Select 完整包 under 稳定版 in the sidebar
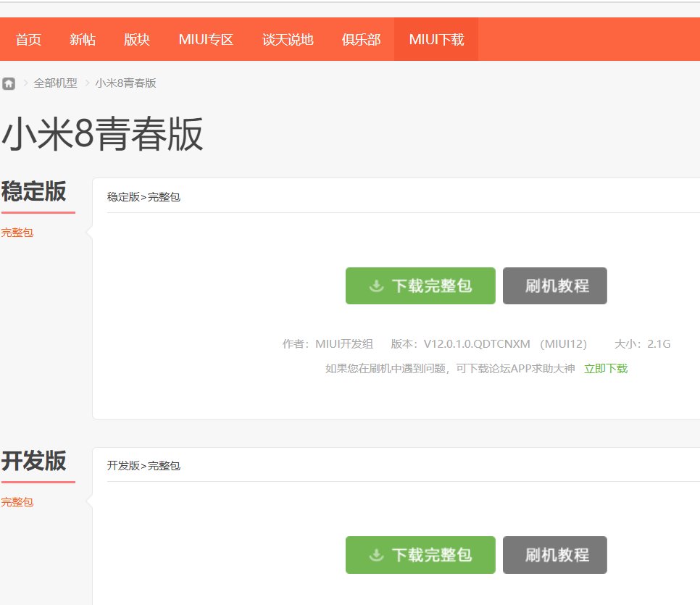700x605 pixels. pyautogui.click(x=16, y=232)
